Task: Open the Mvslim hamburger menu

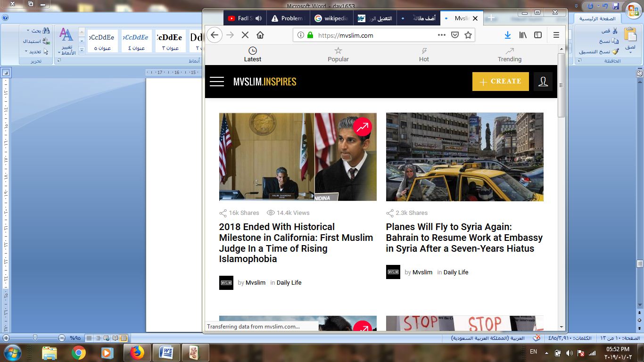Action: tap(217, 82)
